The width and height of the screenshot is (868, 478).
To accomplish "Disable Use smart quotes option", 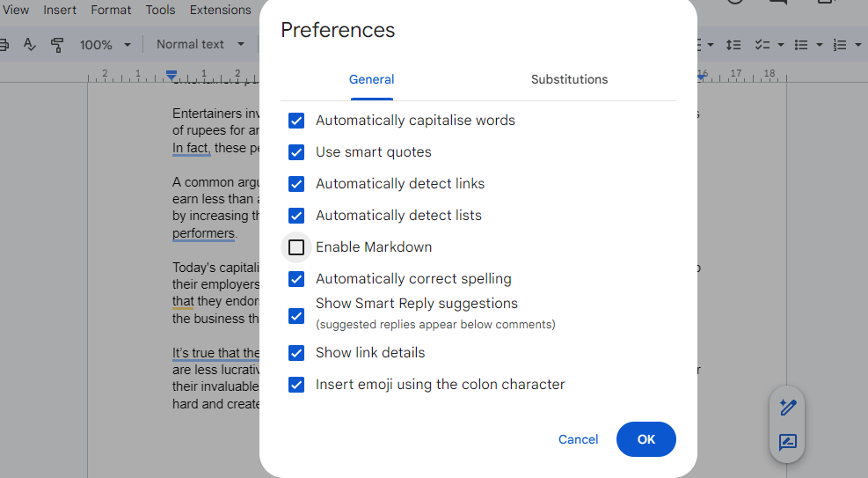I will [x=296, y=152].
